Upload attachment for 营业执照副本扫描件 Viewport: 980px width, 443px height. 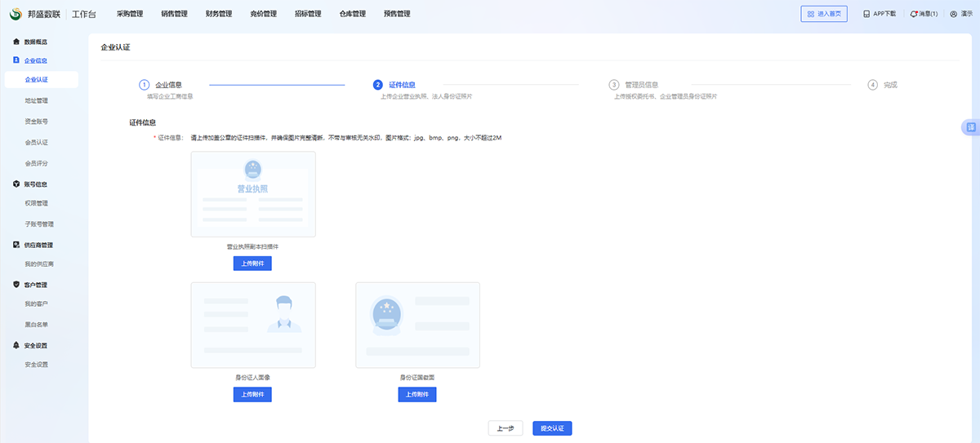tap(252, 264)
